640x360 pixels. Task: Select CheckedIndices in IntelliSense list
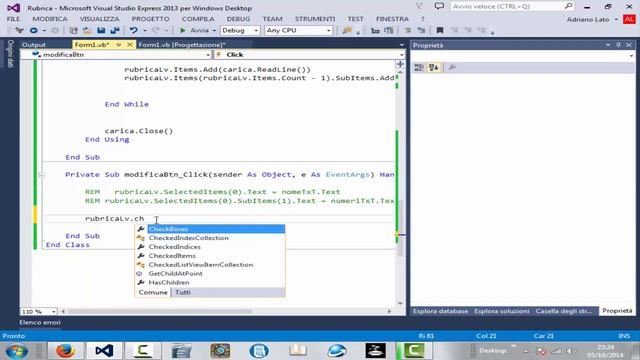[x=210, y=247]
